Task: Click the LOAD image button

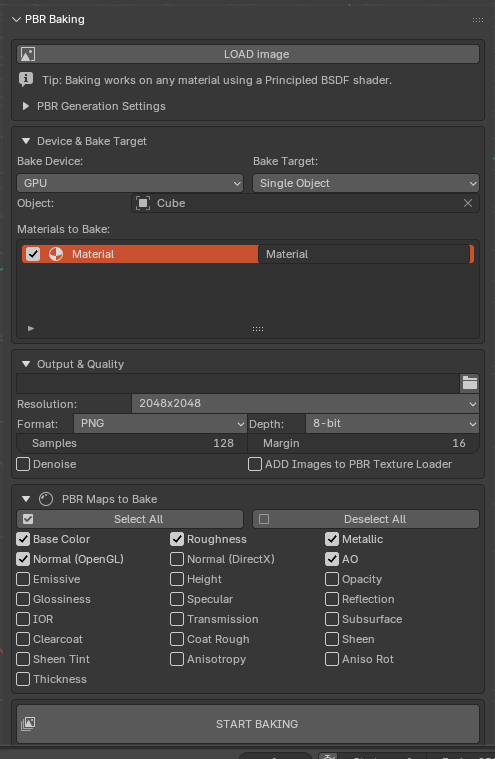Action: pos(248,54)
